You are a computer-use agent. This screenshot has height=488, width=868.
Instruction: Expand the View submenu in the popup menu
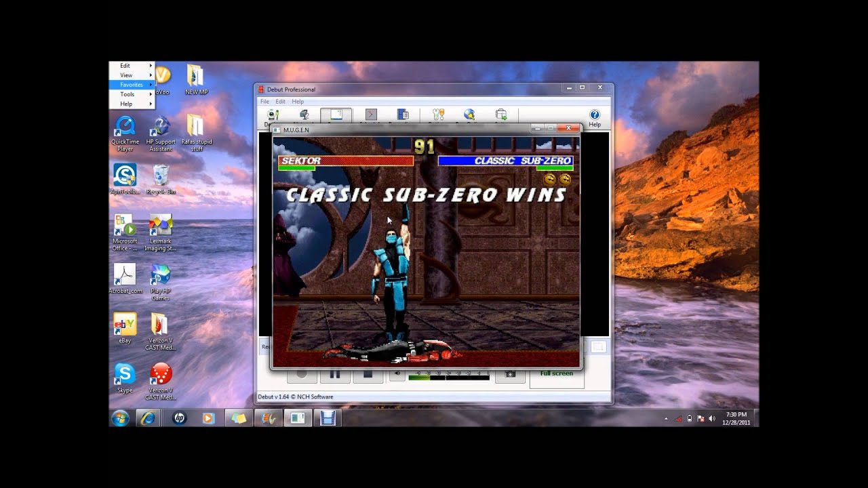pyautogui.click(x=132, y=75)
